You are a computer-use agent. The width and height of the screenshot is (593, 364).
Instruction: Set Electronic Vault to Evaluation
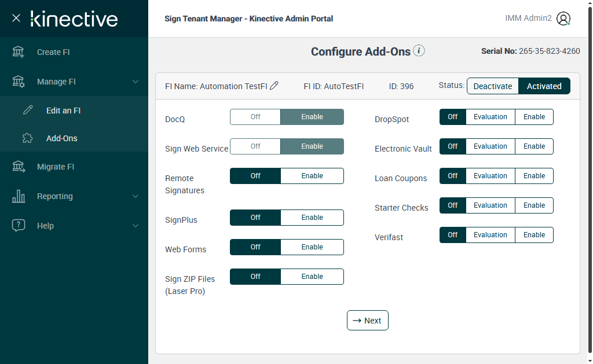click(x=490, y=146)
